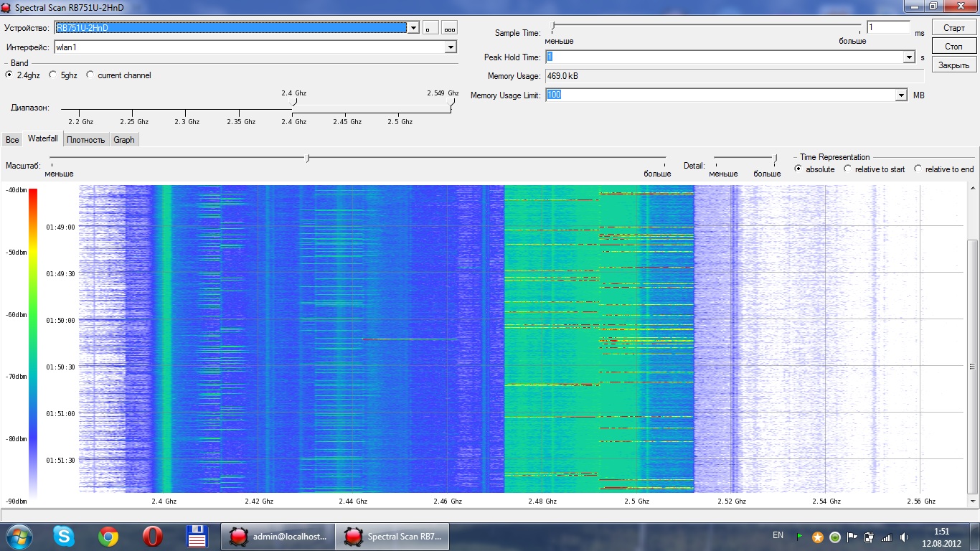980x551 pixels.
Task: Expand the Устройство device dropdown
Action: tap(413, 28)
